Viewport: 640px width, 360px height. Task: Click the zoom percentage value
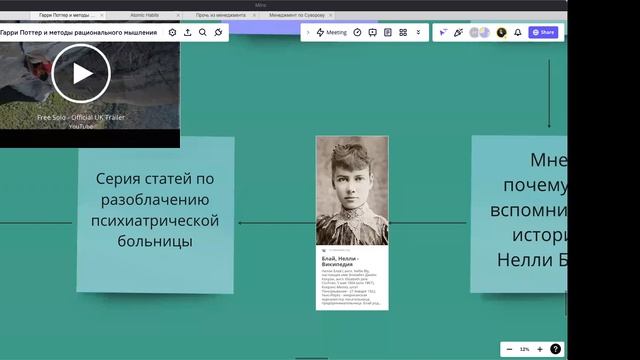click(x=524, y=349)
